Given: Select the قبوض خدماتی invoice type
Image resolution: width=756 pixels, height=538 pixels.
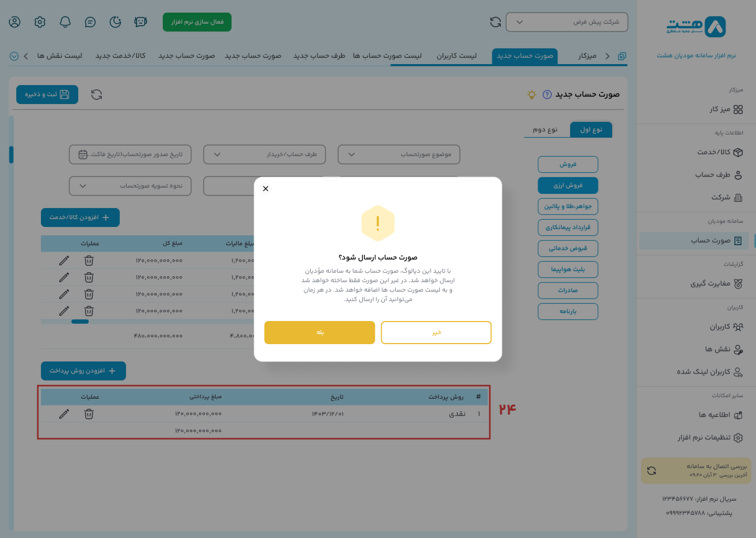Looking at the screenshot, I should pos(568,248).
